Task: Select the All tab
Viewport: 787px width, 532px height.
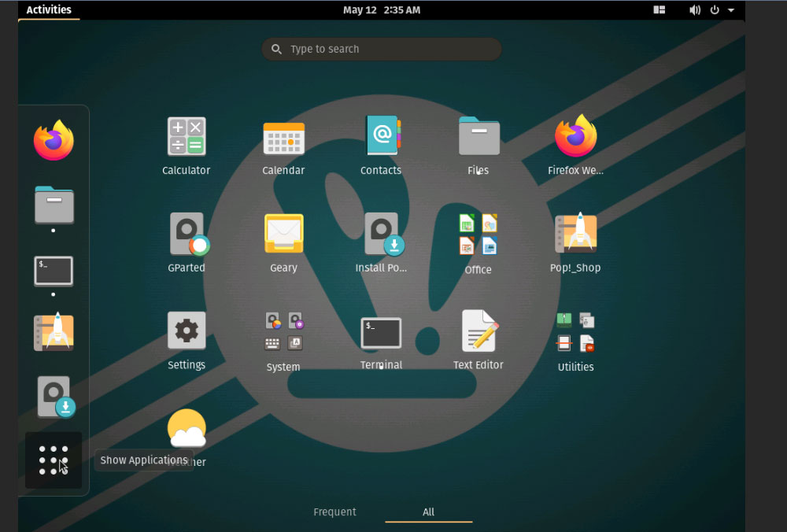Action: 428,512
